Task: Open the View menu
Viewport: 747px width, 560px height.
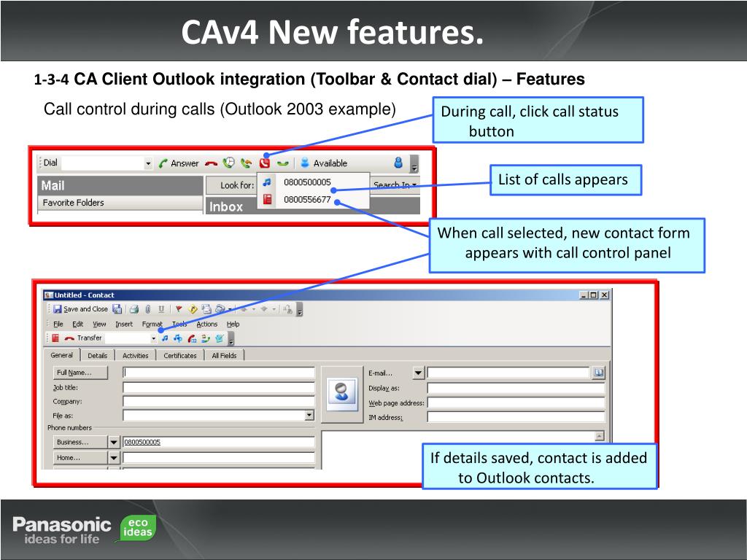Action: (x=99, y=324)
